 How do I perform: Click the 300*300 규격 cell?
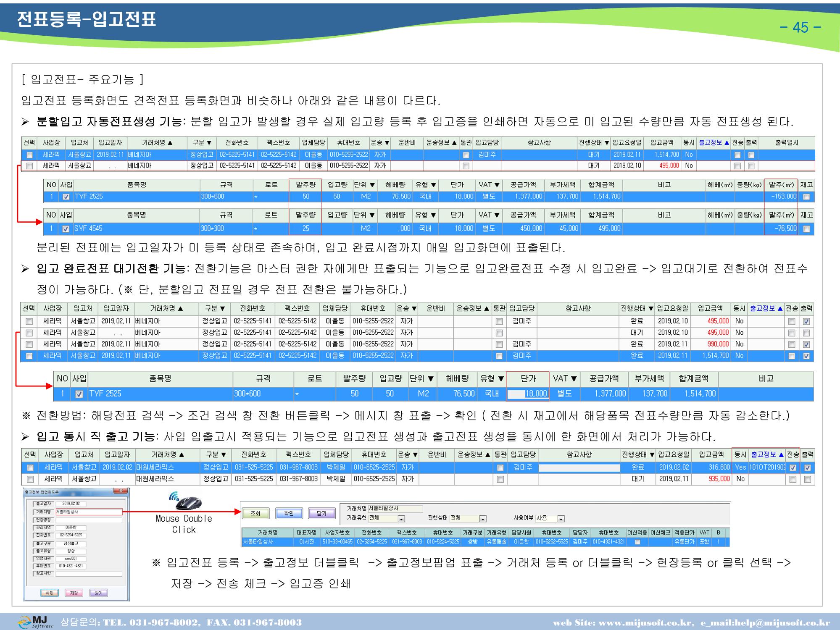[x=226, y=228]
